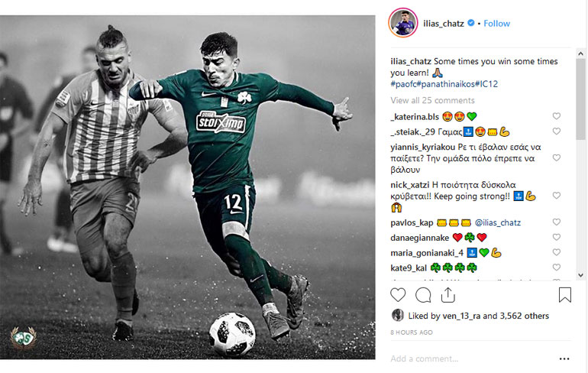The width and height of the screenshot is (588, 373).
Task: Like the _katerina.bls comment
Action: click(557, 116)
